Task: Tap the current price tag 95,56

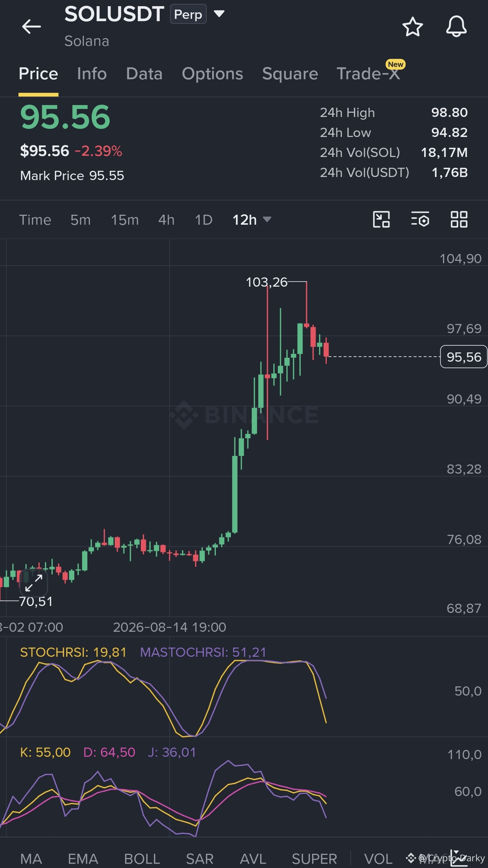Action: (x=464, y=357)
